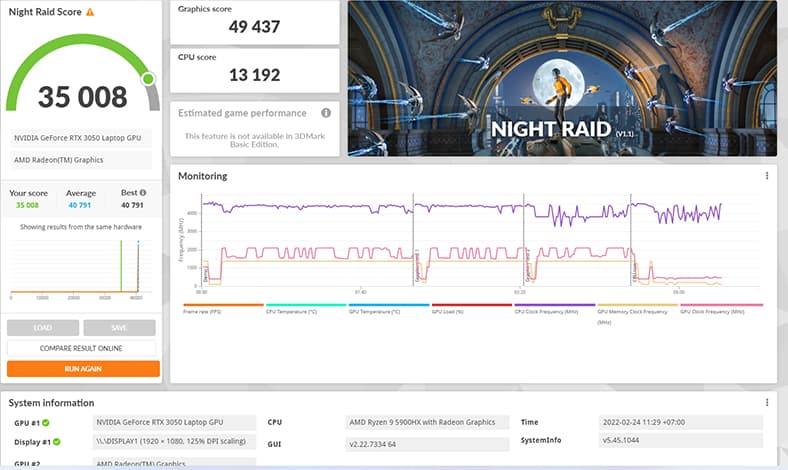Screen dimensions: 788x470
Task: Click the orange RUN AGAIN button
Action: coord(83,368)
